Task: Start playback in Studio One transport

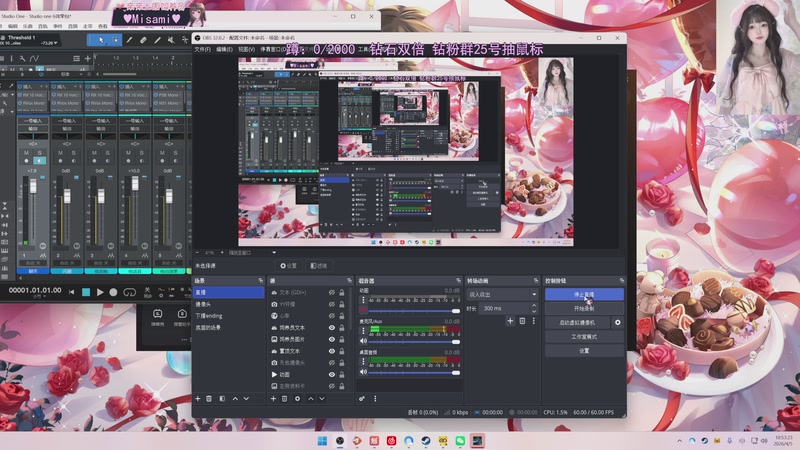Action: tap(100, 292)
